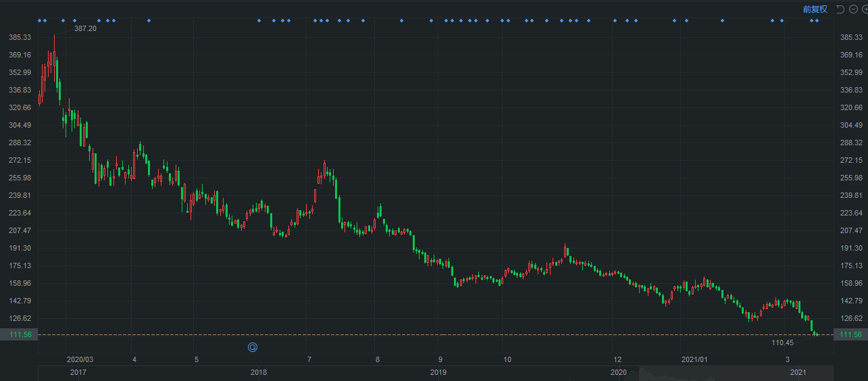Screen dimensions: 868x381
Task: Zoom out using the circled minus icon
Action: 853,9
